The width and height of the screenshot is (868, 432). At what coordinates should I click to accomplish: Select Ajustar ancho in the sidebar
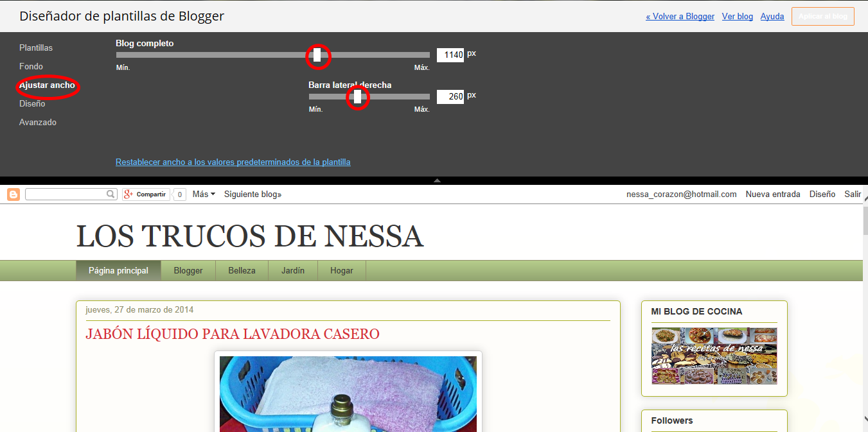click(47, 85)
